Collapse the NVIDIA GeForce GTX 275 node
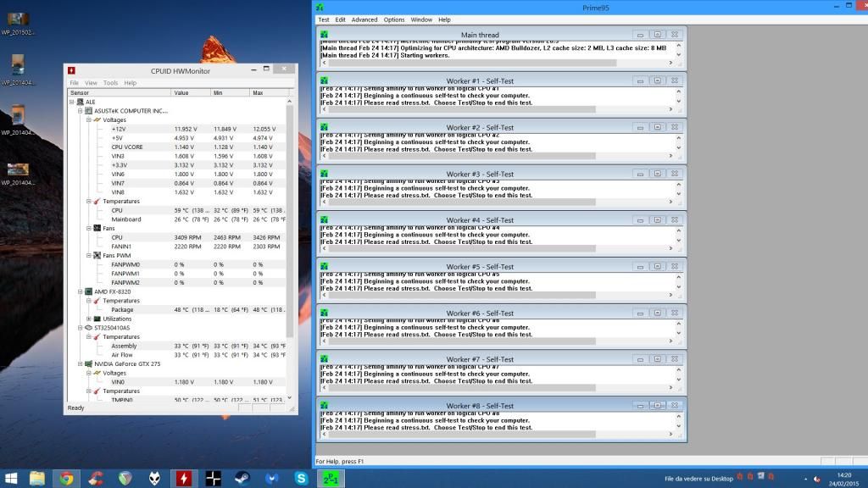 click(80, 363)
